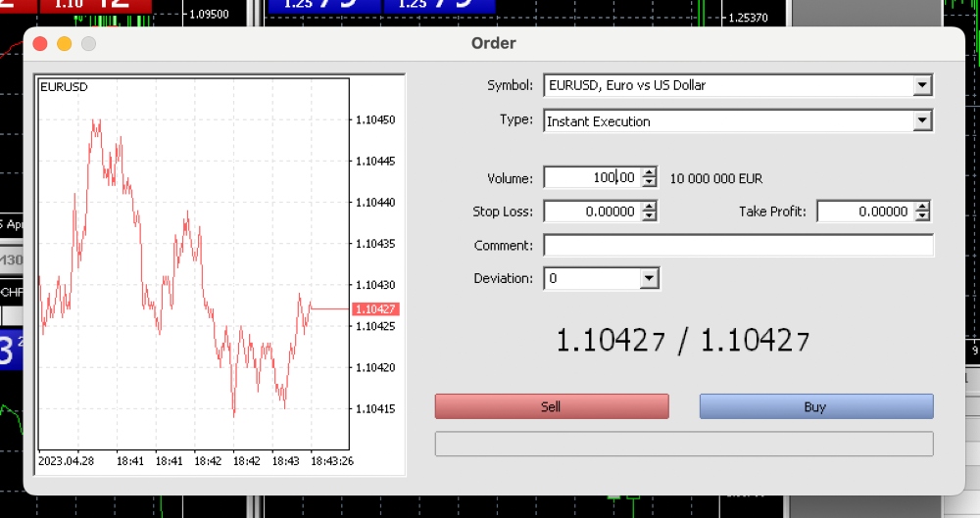The height and width of the screenshot is (518, 980).
Task: Click into the Comment text field
Action: [x=738, y=246]
